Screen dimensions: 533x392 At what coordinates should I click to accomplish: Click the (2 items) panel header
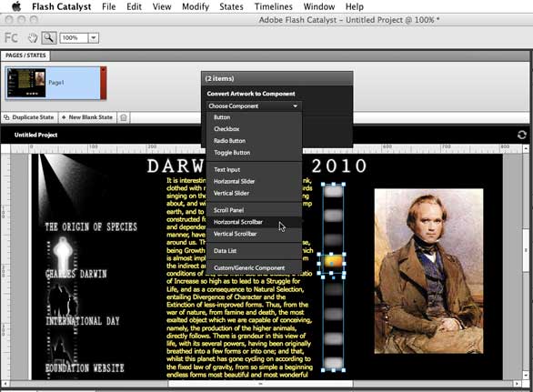(277, 78)
